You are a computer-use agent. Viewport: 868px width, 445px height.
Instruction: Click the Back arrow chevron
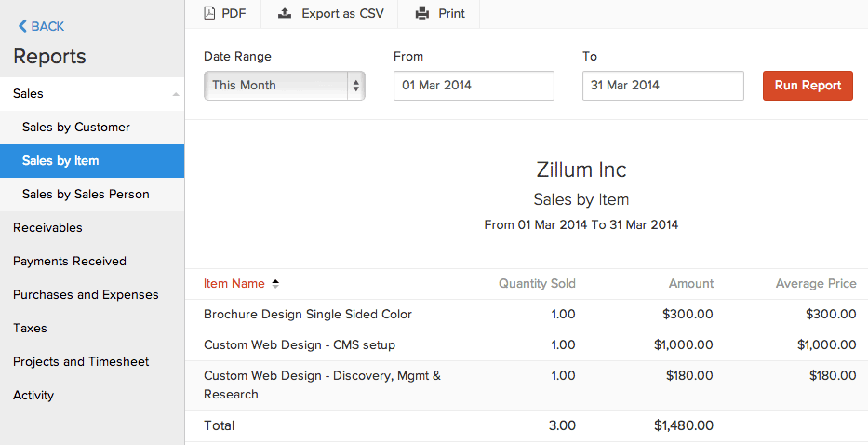22,27
